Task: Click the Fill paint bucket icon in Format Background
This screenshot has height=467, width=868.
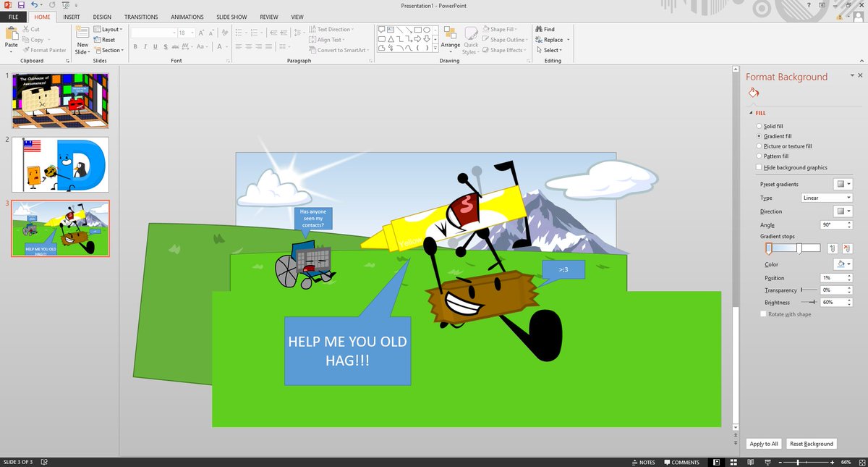Action: (x=753, y=93)
